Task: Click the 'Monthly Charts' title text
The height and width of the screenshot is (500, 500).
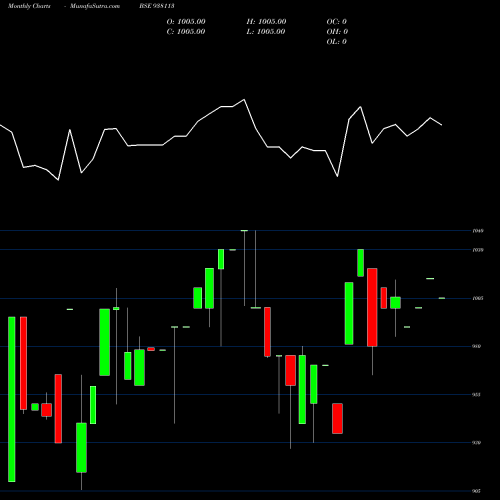Action: (29, 6)
